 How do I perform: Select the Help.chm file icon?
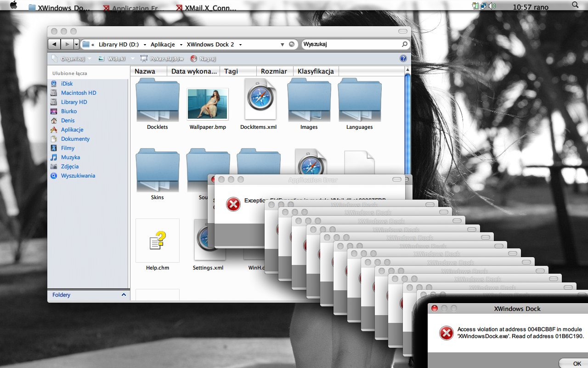tap(158, 241)
